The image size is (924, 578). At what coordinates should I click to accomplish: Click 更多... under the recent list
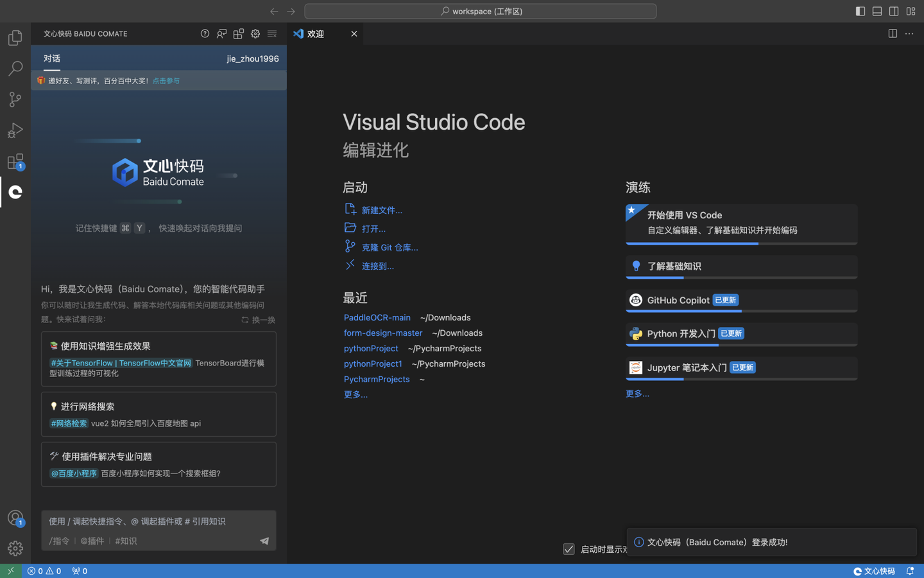click(355, 394)
